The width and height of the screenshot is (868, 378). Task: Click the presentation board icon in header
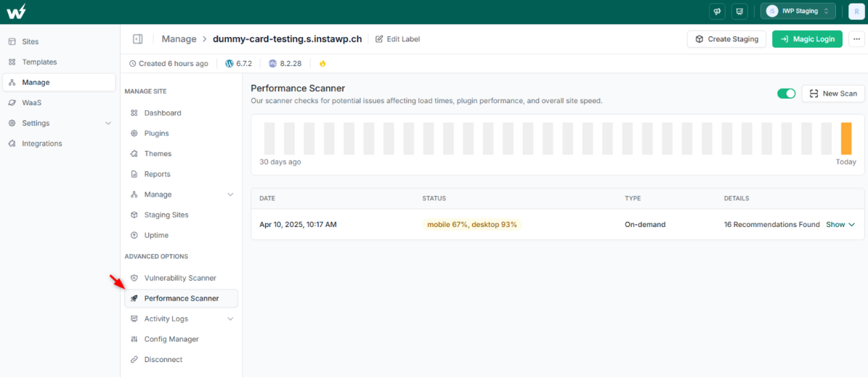[x=739, y=11]
